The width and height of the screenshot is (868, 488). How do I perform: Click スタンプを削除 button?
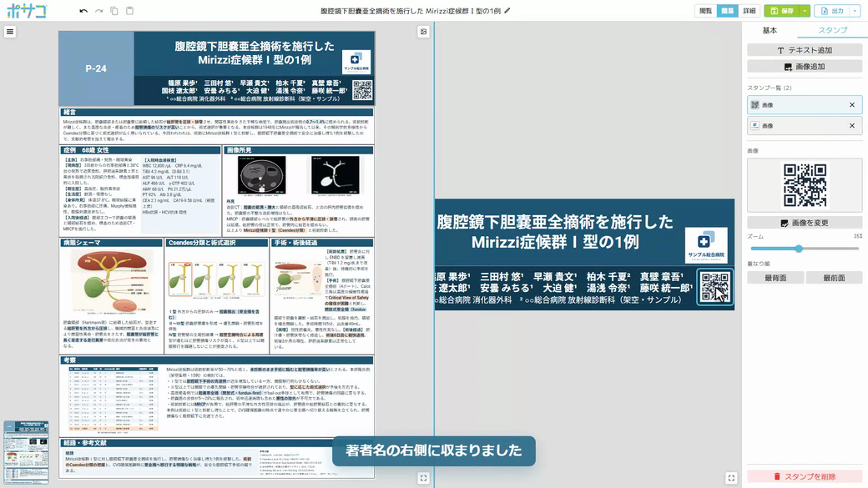(805, 476)
